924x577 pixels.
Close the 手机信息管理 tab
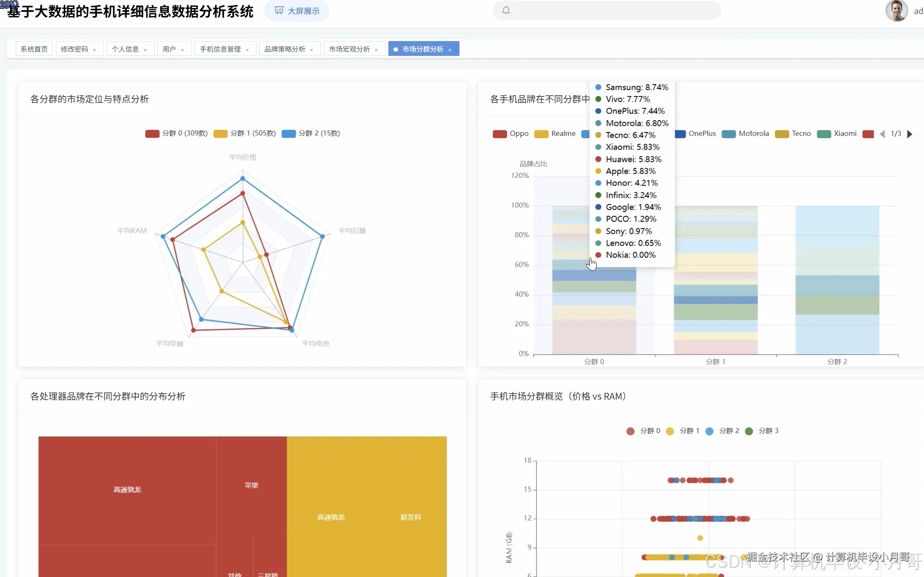(x=247, y=50)
